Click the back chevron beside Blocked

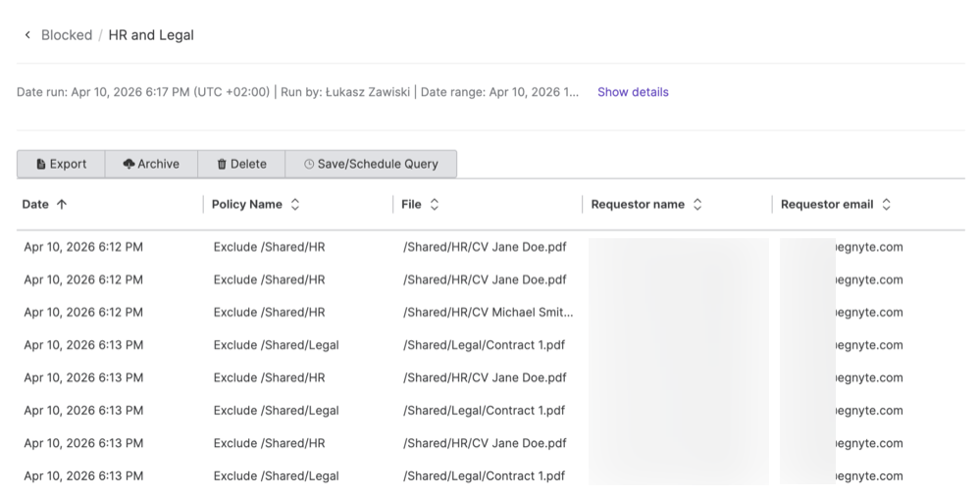(27, 35)
